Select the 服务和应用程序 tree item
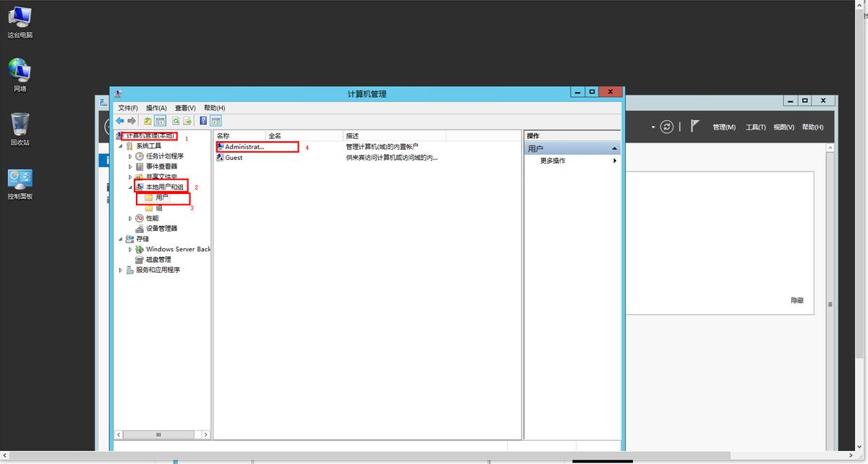 coord(158,270)
